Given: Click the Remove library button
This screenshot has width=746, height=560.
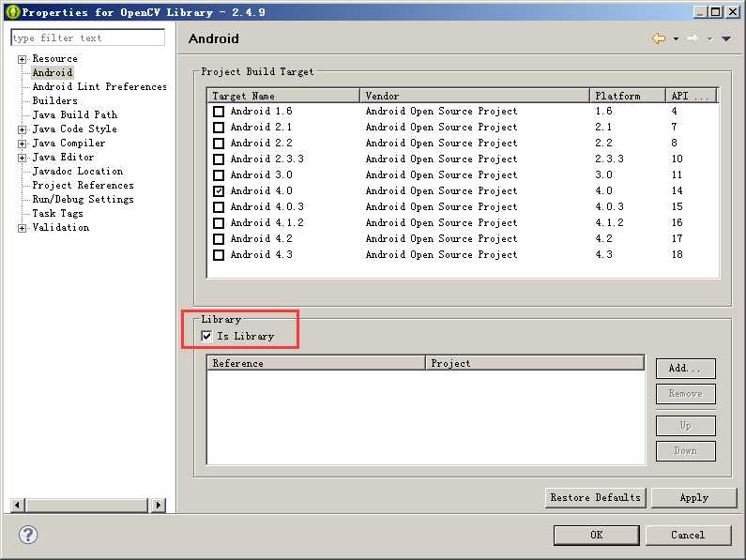Looking at the screenshot, I should click(x=686, y=393).
